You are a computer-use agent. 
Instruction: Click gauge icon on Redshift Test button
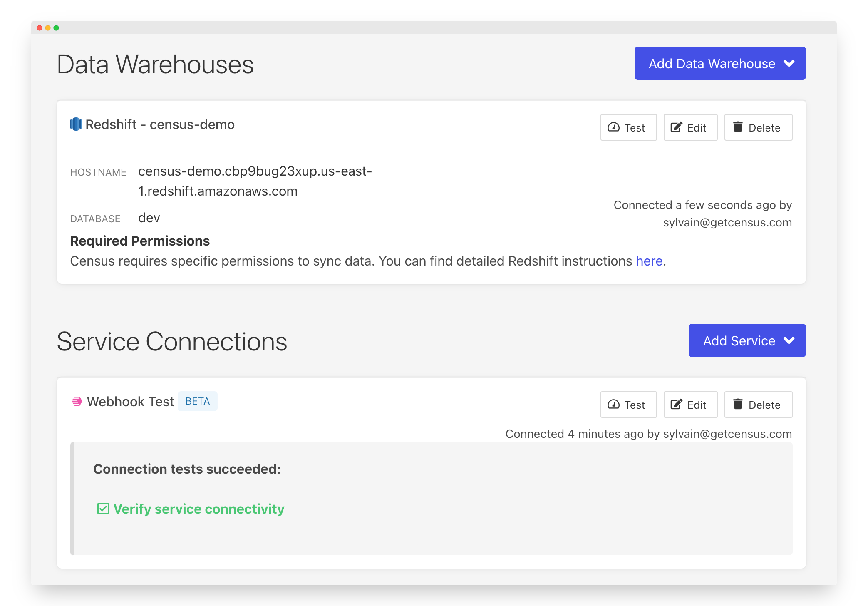click(x=613, y=127)
